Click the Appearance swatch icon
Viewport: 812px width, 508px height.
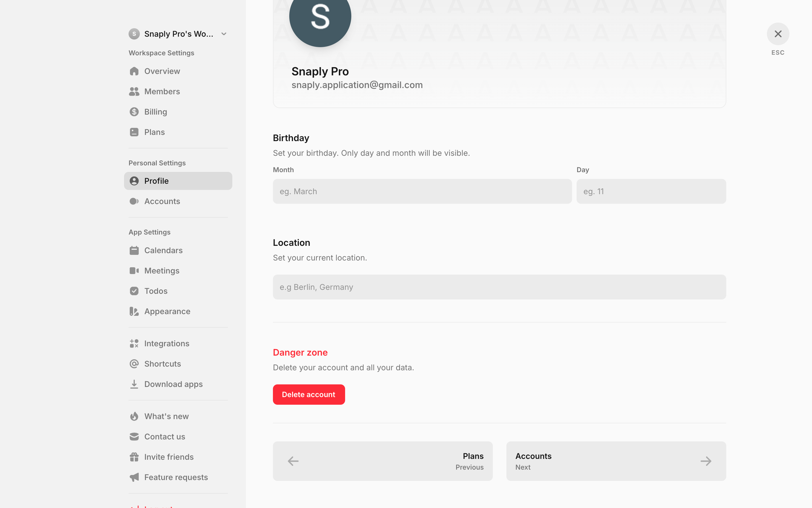click(x=134, y=312)
